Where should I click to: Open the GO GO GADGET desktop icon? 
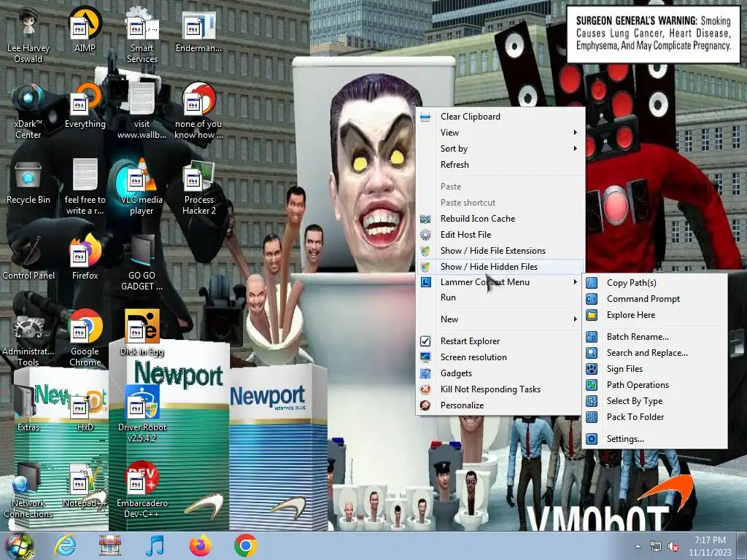(142, 264)
